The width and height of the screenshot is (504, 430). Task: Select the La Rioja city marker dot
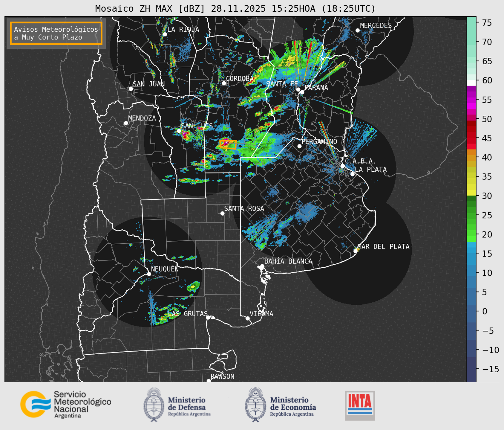165,34
